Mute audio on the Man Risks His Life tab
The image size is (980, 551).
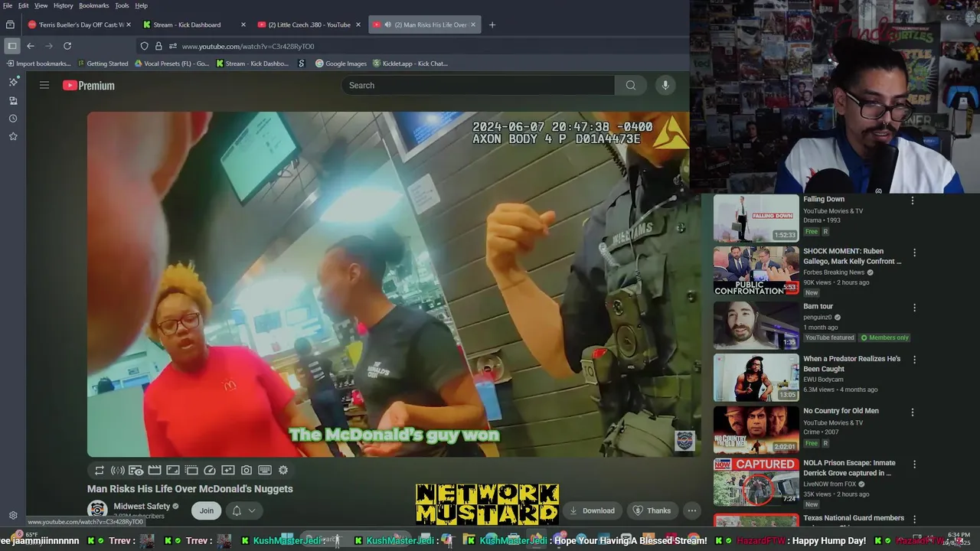[x=387, y=24]
